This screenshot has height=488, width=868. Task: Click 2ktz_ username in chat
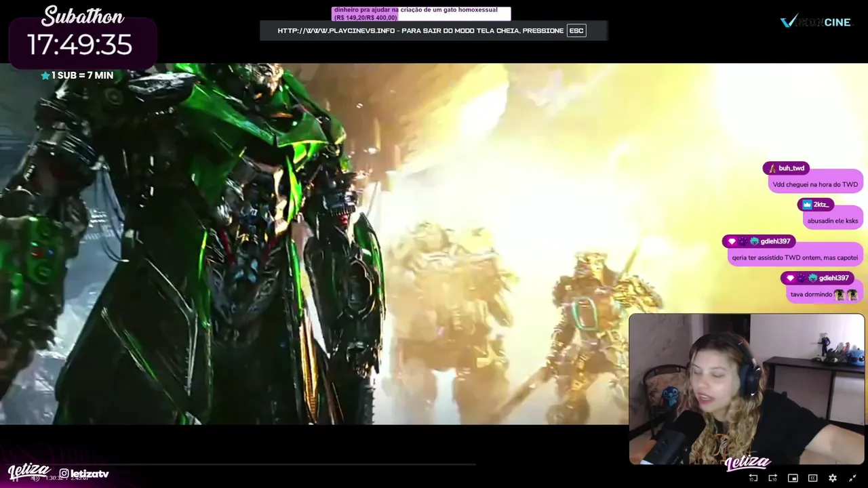pos(821,205)
